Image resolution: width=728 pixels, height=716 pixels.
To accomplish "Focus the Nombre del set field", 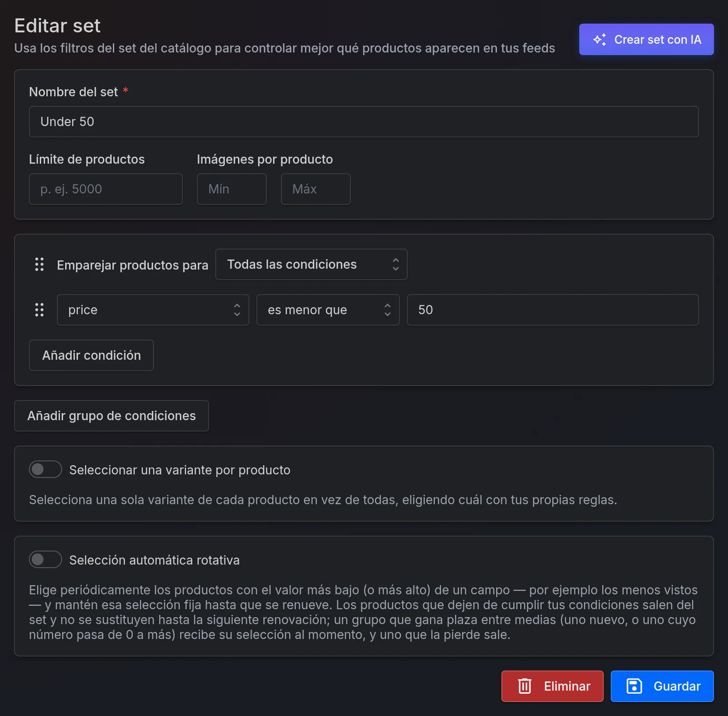I will [364, 122].
